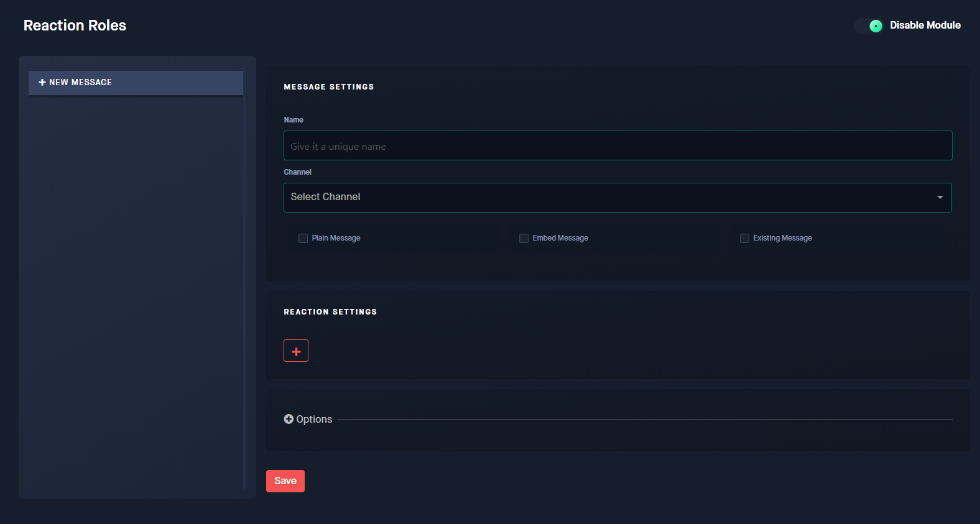This screenshot has height=524, width=980.
Task: Expand the Options section
Action: coord(308,420)
